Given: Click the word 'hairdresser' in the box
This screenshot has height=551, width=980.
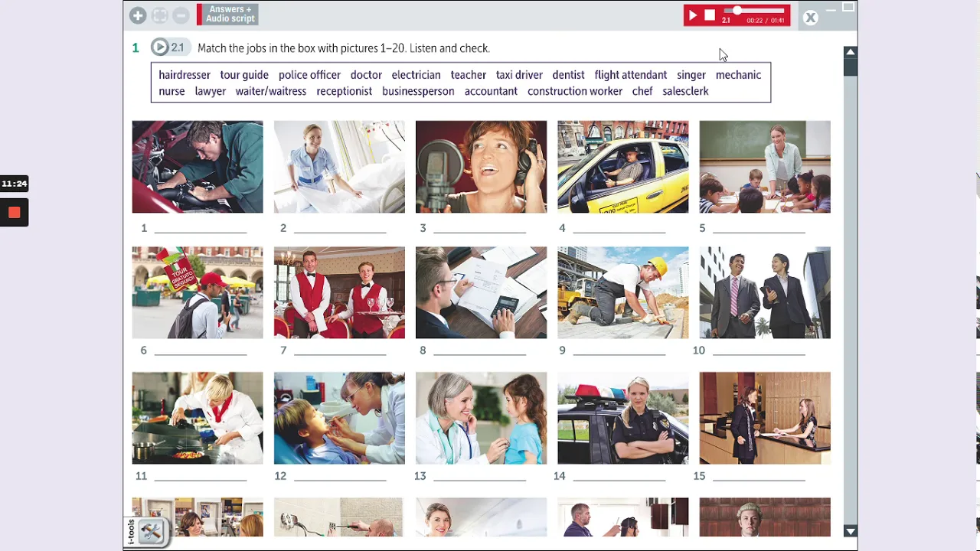Looking at the screenshot, I should point(185,75).
